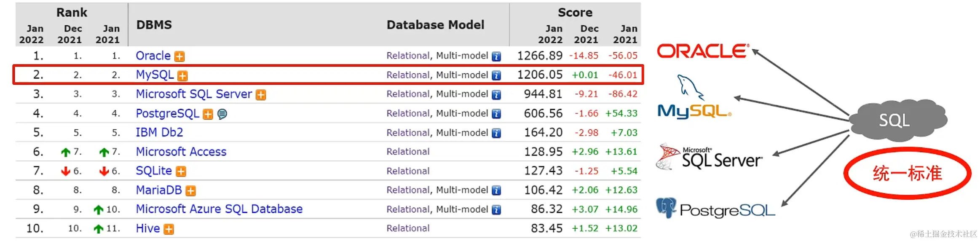Click the Rank column header
The height and width of the screenshot is (241, 980).
click(72, 13)
